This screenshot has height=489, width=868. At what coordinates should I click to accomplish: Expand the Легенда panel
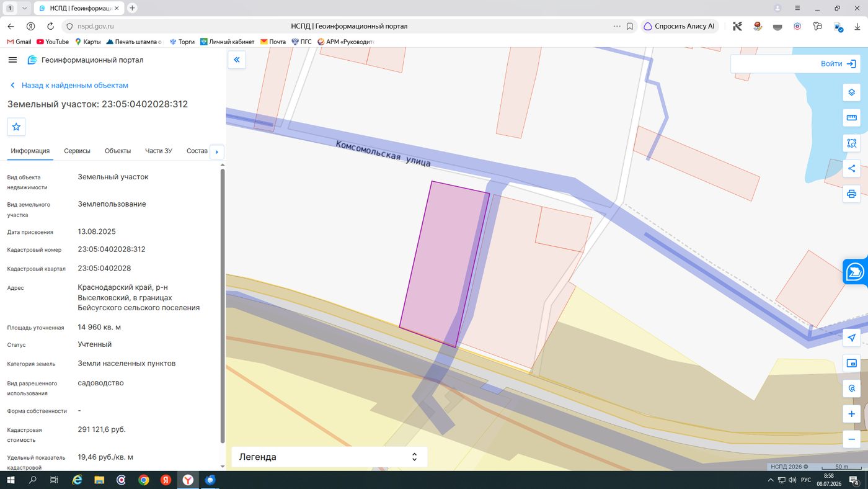pos(329,457)
